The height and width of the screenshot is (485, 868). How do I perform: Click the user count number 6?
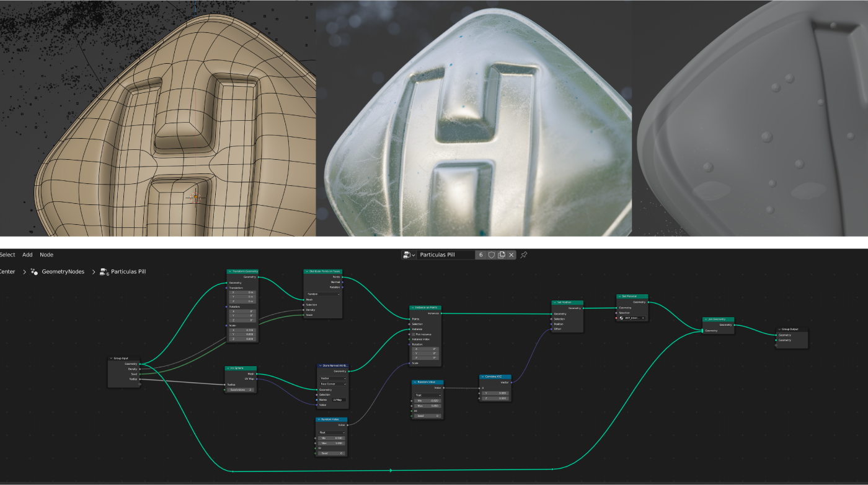click(481, 255)
